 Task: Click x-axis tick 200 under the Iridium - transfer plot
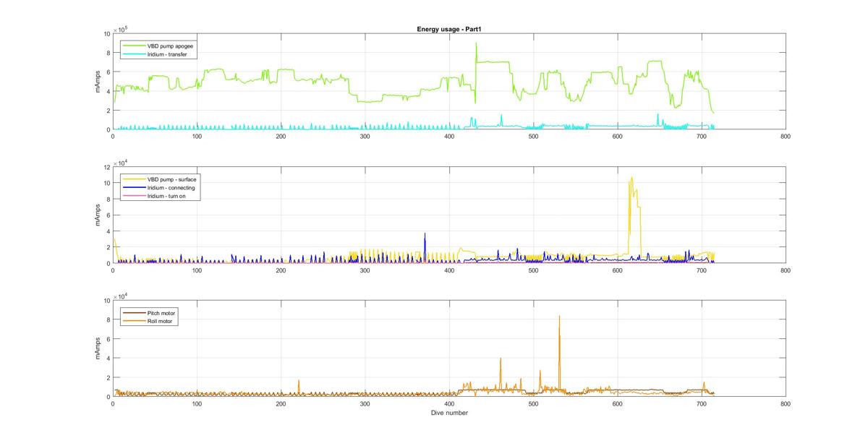pos(281,136)
